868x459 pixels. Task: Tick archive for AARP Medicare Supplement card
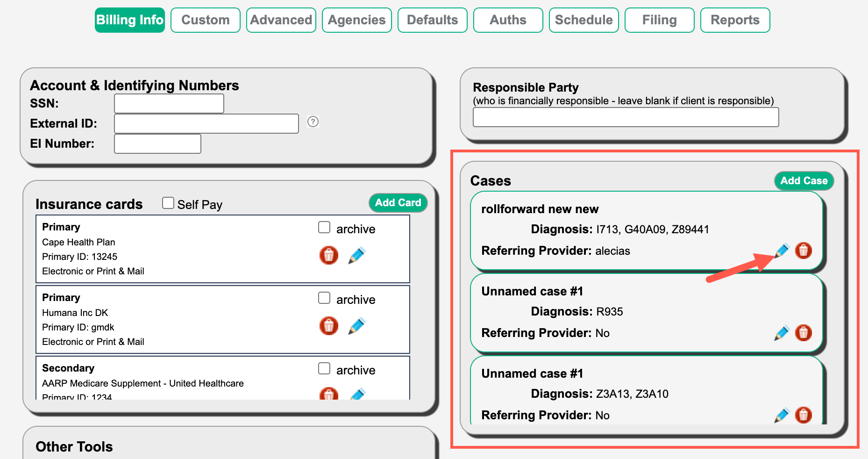(324, 369)
